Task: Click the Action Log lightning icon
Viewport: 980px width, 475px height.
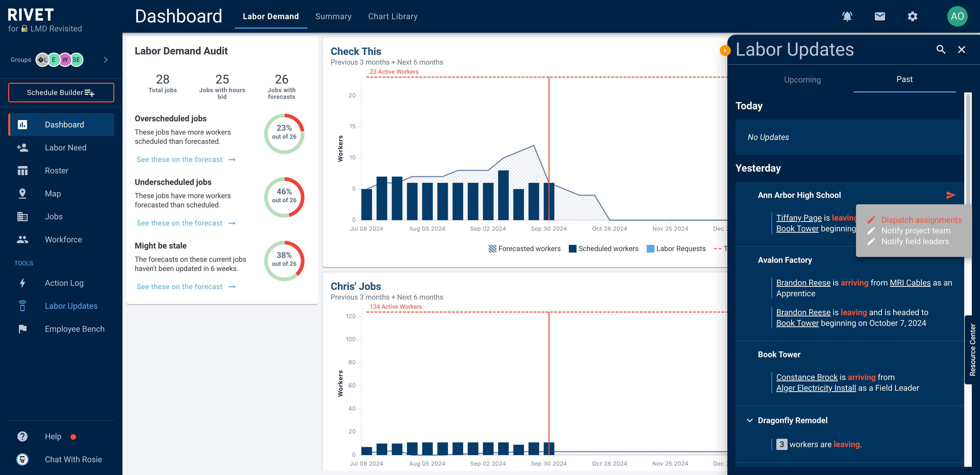Action: coord(22,283)
